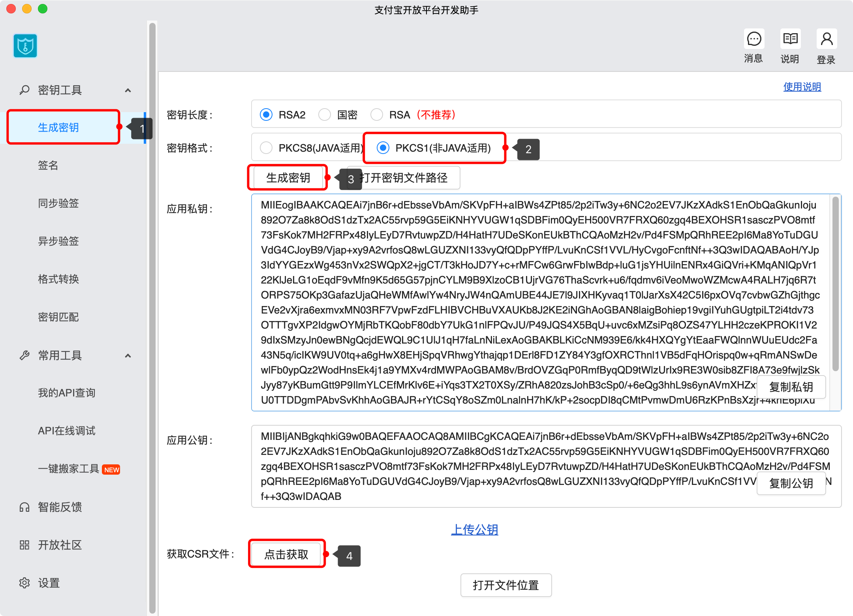Viewport: 853px width, 616px height.
Task: Open the 同步验签 sidebar item
Action: pos(58,203)
